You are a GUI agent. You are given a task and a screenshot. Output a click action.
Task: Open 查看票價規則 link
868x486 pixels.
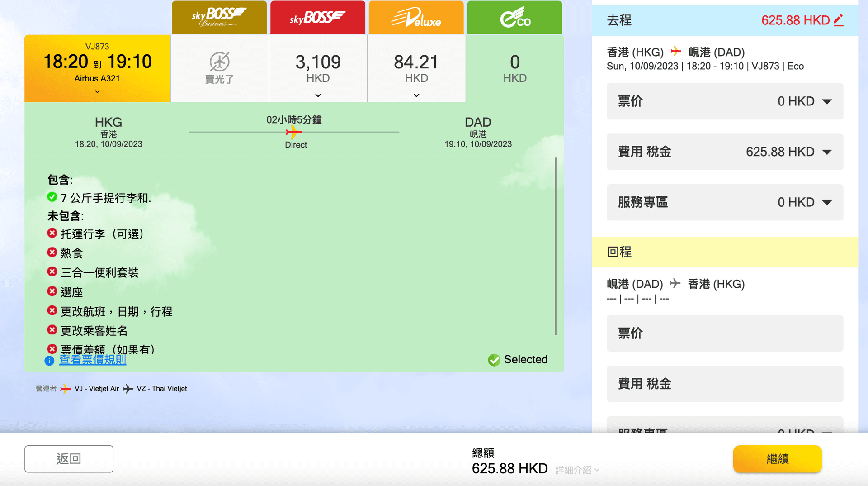tap(93, 360)
